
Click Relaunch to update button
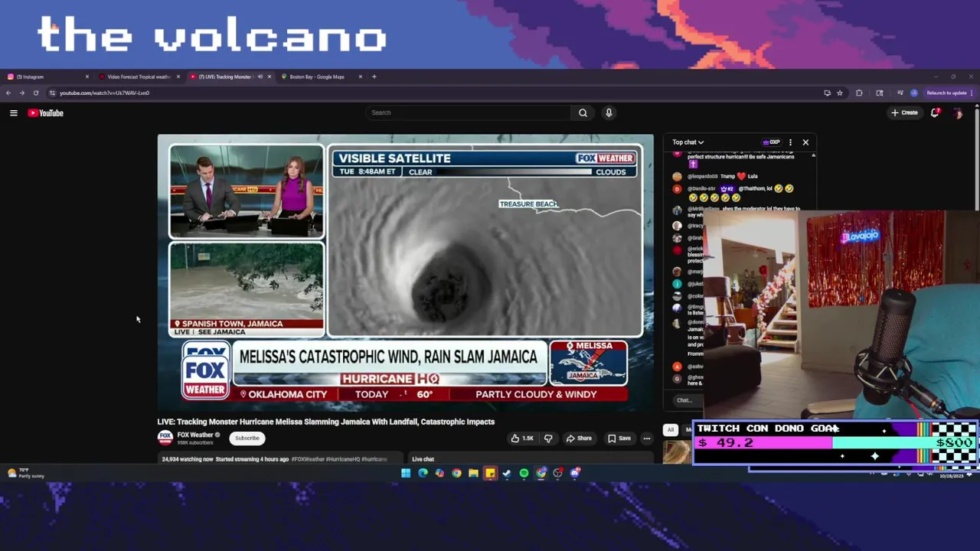click(947, 93)
